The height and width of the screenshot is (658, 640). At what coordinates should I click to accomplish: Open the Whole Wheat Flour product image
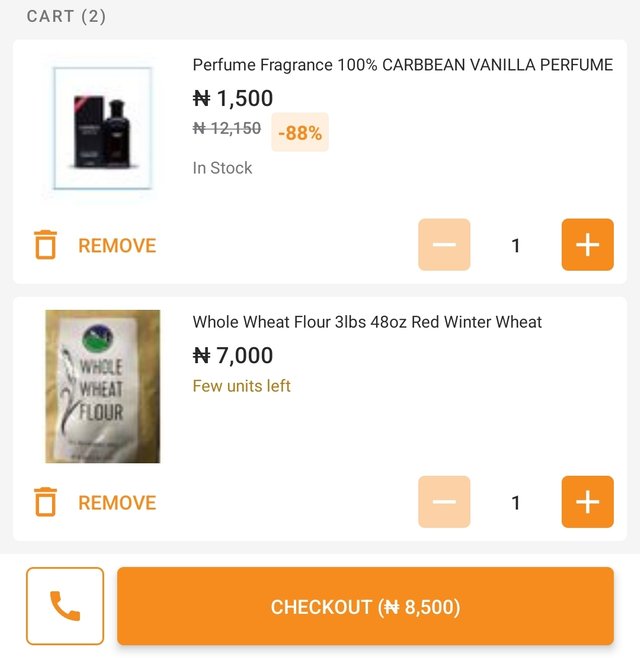tap(103, 386)
